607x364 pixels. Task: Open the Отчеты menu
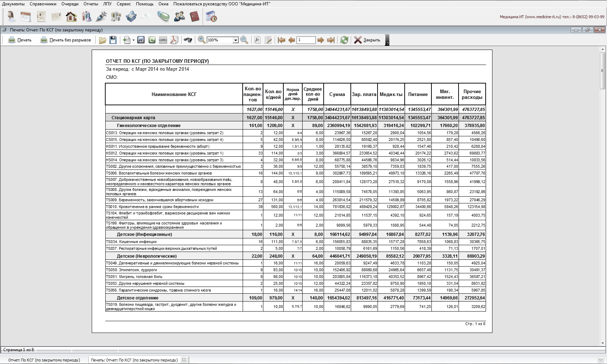[x=91, y=4]
